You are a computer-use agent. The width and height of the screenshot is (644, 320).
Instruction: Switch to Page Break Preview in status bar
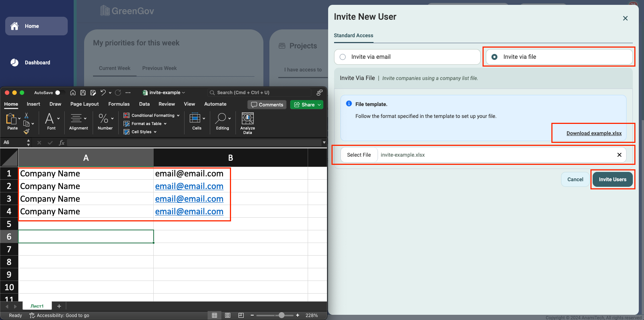241,316
